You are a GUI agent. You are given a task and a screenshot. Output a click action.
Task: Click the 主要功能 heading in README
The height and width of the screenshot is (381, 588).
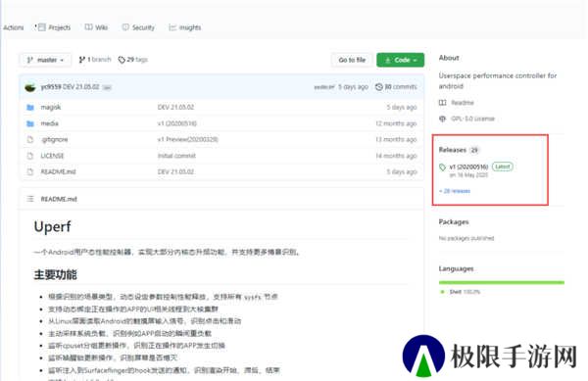click(x=56, y=274)
